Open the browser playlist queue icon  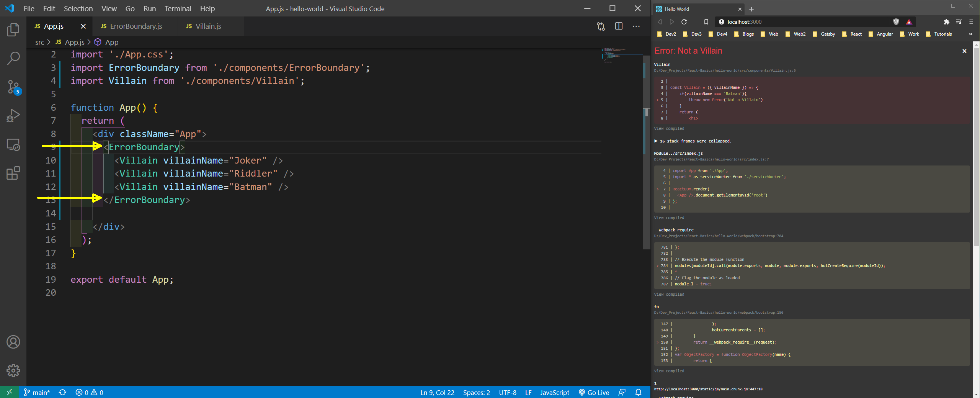pyautogui.click(x=959, y=22)
